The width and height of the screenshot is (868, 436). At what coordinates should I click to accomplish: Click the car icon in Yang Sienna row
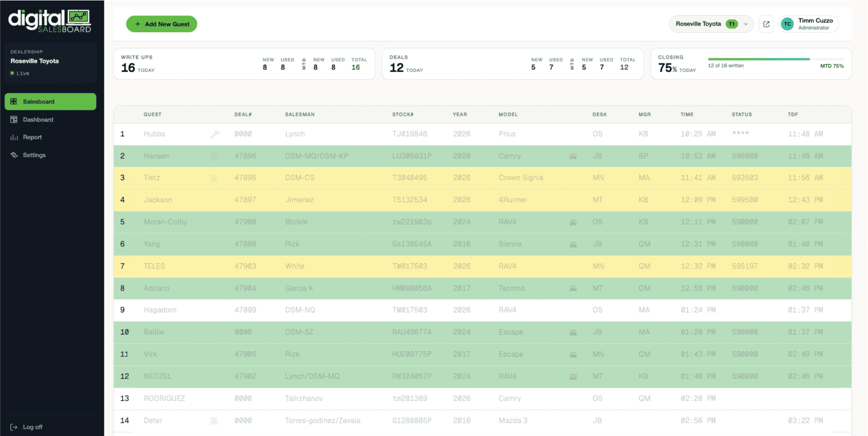coord(573,244)
